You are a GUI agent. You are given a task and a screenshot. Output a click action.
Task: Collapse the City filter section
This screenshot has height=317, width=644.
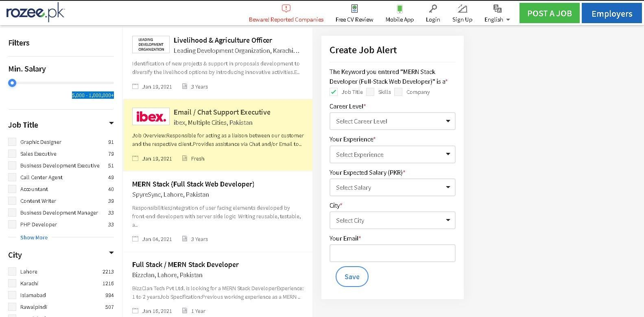[x=111, y=253]
